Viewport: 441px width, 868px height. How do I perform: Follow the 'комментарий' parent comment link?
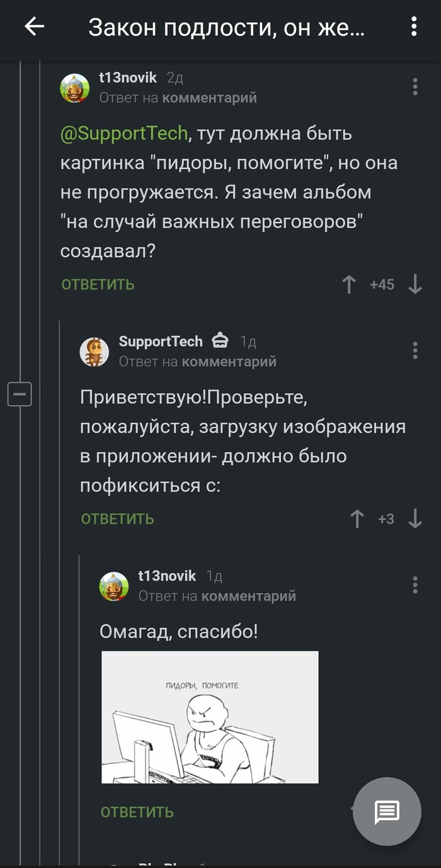tap(210, 98)
